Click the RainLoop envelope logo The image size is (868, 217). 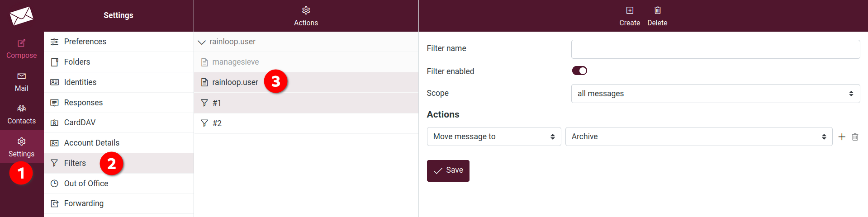click(x=21, y=16)
